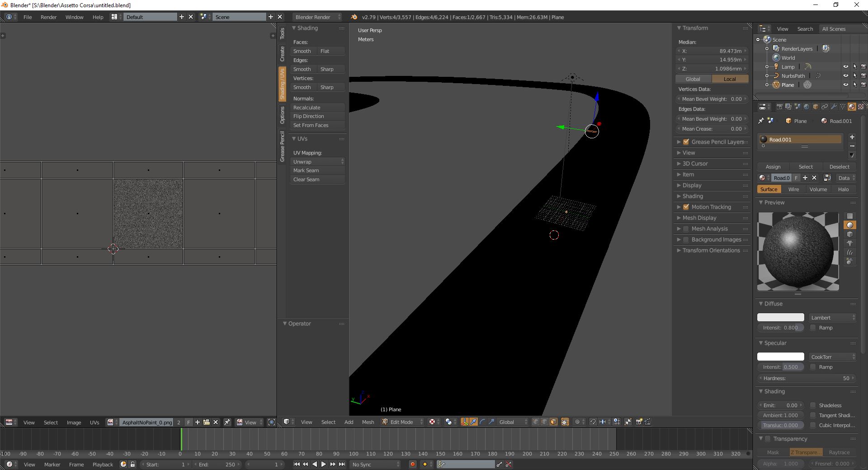Toggle Grease Pencil Layers checkbox

coord(686,142)
